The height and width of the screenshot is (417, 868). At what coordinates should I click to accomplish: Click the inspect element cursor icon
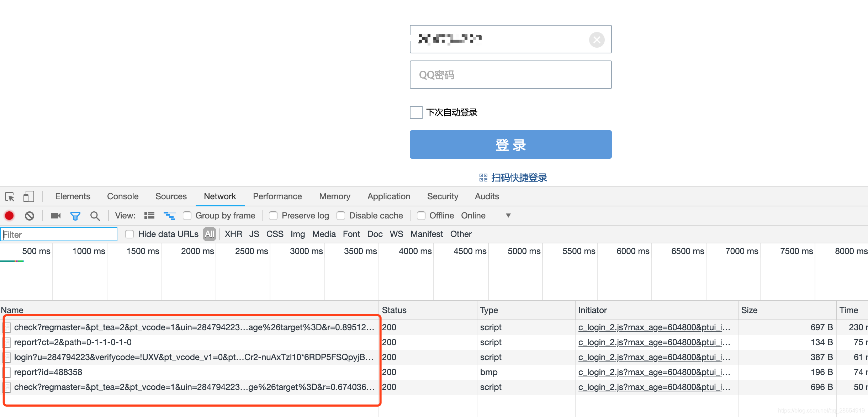pos(10,196)
